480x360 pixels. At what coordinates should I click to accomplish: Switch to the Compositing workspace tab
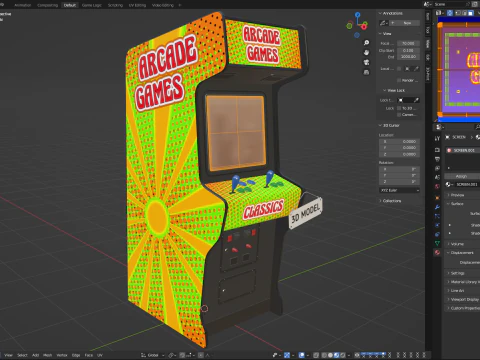point(48,5)
